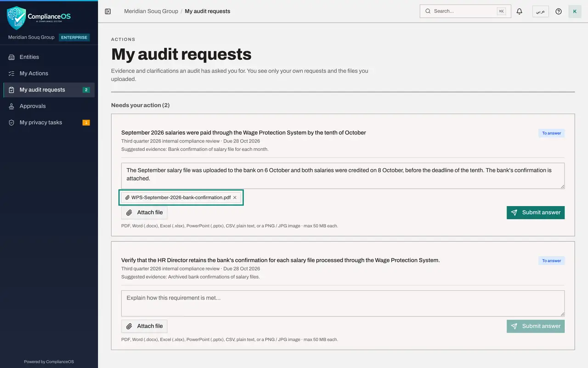The image size is (588, 368).
Task: Click the My privacy tasks shield icon
Action: click(x=11, y=122)
